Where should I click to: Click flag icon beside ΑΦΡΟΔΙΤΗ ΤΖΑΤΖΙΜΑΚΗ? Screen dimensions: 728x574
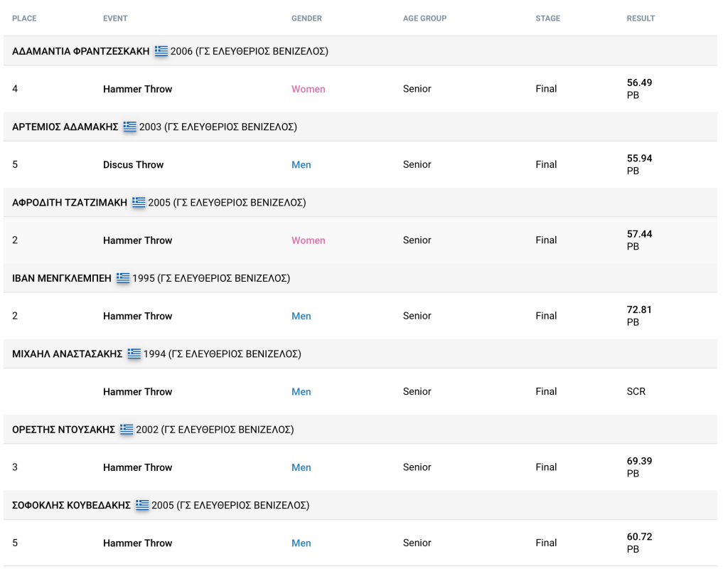click(139, 203)
